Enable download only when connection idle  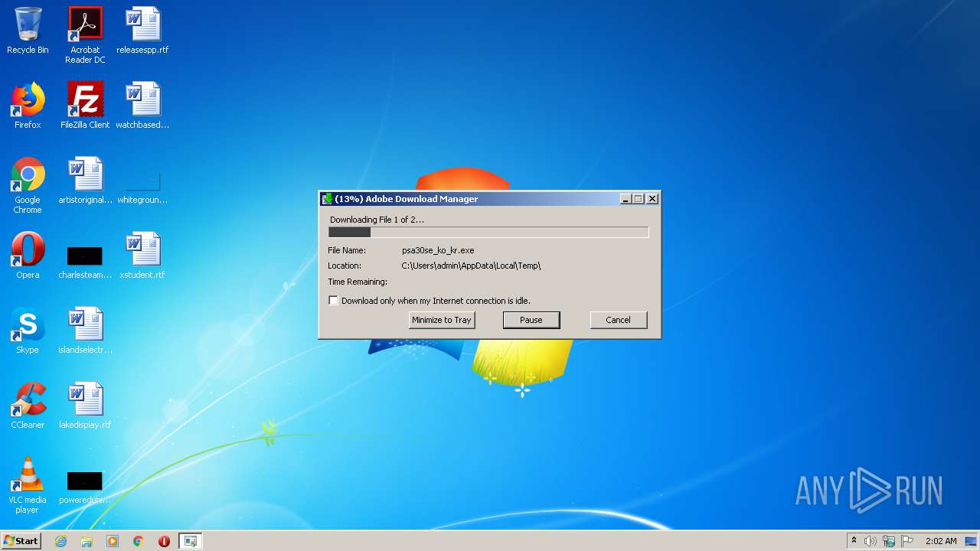333,301
